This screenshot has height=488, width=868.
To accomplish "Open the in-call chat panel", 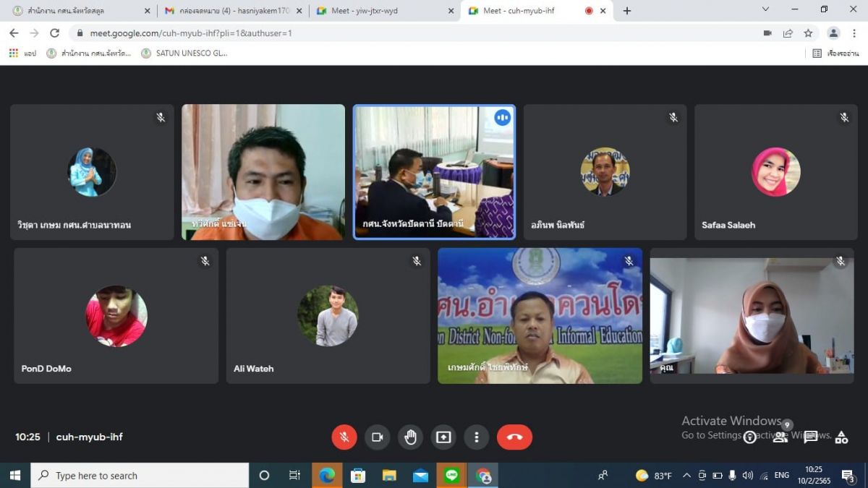I will 811,437.
